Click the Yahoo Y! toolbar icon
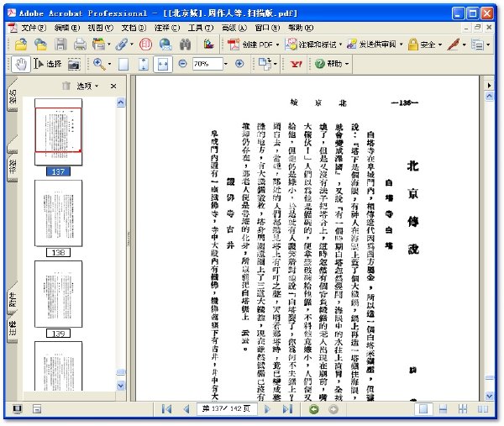The height and width of the screenshot is (426, 504). point(296,64)
